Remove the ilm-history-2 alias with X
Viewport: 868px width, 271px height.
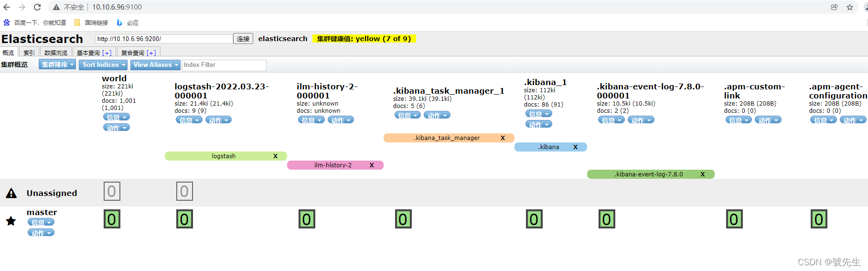[x=372, y=165]
